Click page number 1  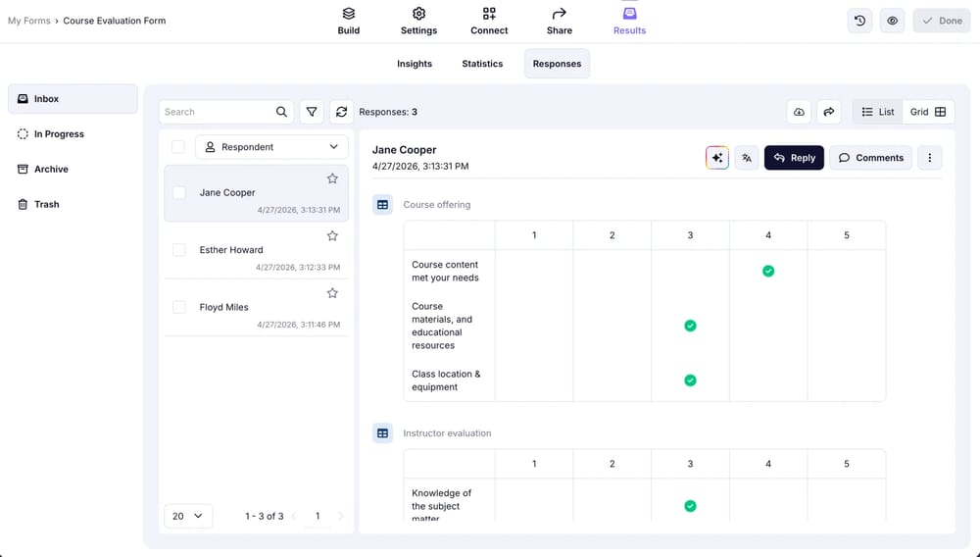[x=318, y=516]
